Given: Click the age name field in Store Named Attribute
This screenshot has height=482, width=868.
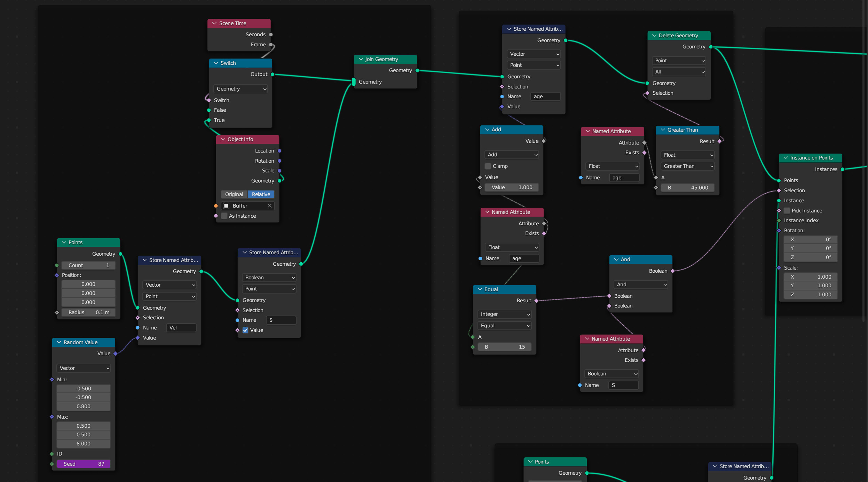Looking at the screenshot, I should click(x=545, y=96).
